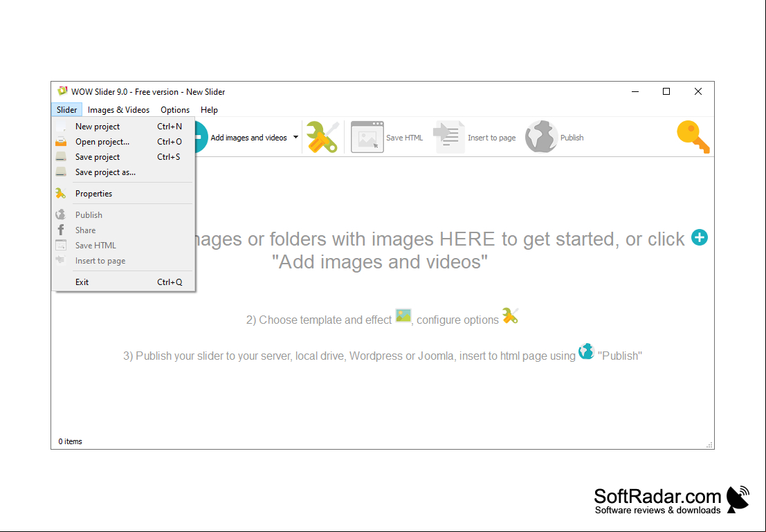Click the WOW Slider icon in the title bar
The height and width of the screenshot is (532, 766).
coord(62,91)
